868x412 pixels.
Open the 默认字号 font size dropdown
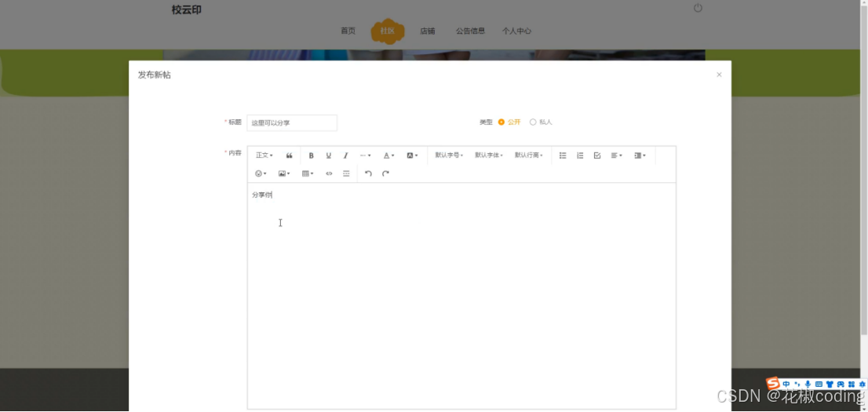449,155
